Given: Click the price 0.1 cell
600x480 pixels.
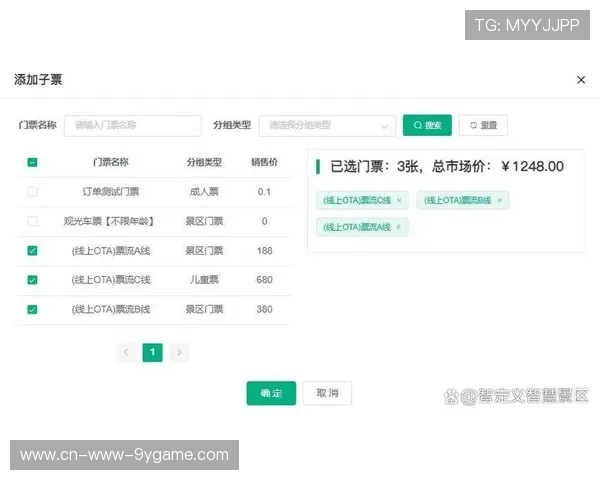Looking at the screenshot, I should coord(264,191).
